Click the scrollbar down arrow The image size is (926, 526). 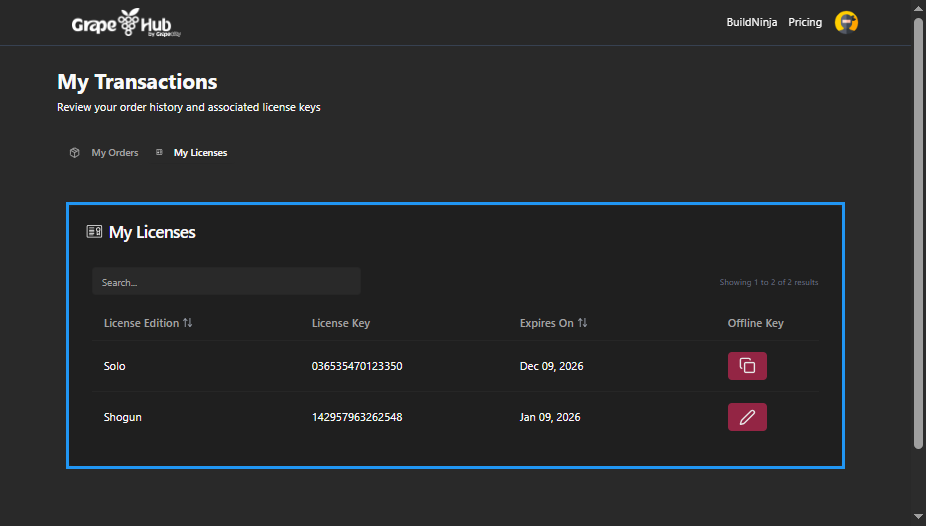(918, 518)
